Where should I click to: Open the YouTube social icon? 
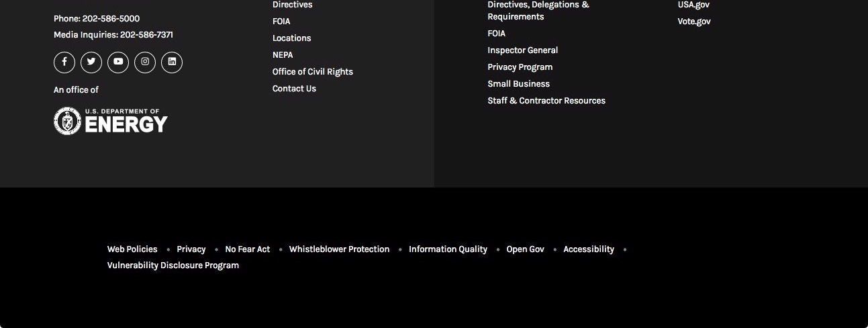click(x=118, y=63)
